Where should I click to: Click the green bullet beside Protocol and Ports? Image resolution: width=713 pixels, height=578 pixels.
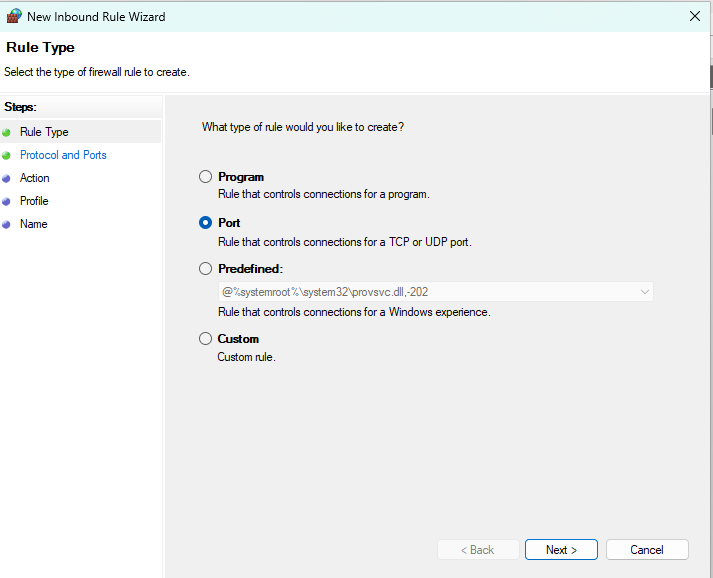[6, 155]
